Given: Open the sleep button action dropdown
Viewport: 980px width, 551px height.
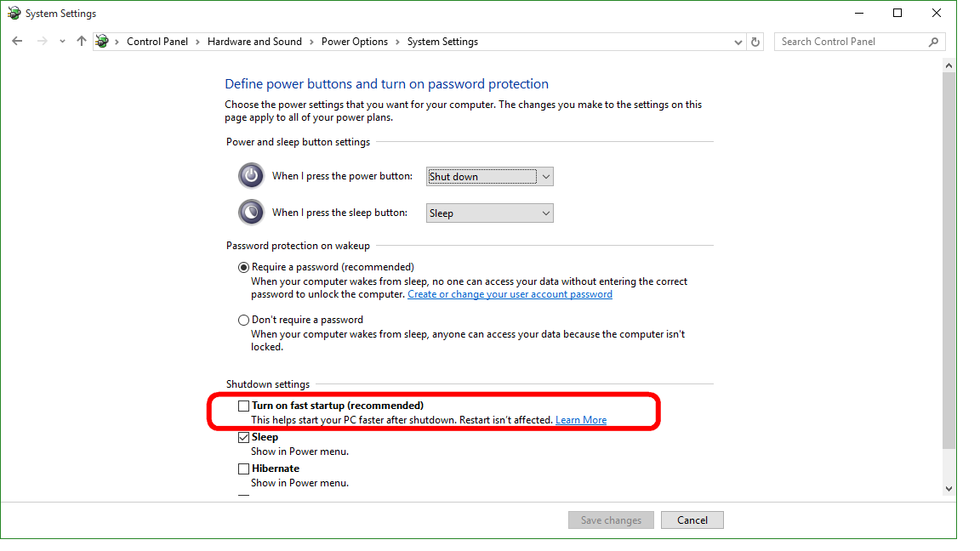Looking at the screenshot, I should tap(489, 213).
